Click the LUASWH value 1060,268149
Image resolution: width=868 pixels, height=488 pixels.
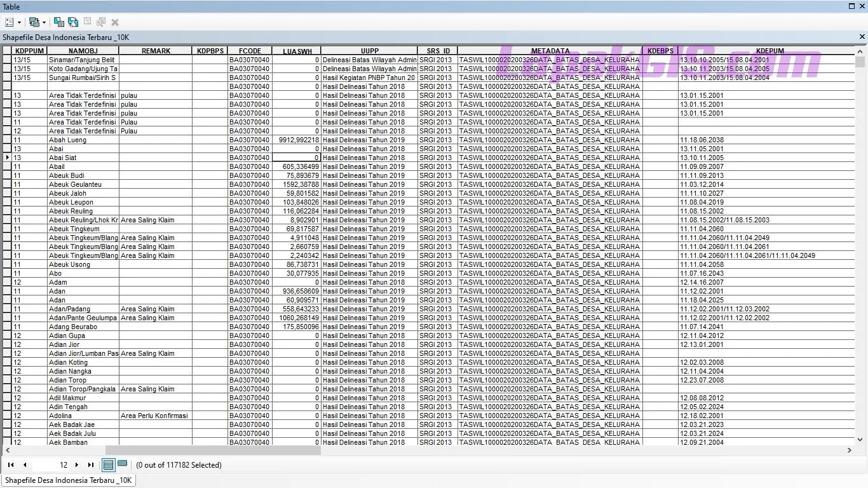click(x=297, y=318)
